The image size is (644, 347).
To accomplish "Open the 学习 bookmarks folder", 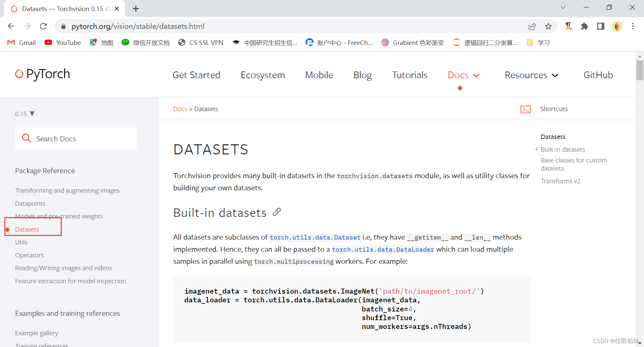I will pyautogui.click(x=538, y=43).
